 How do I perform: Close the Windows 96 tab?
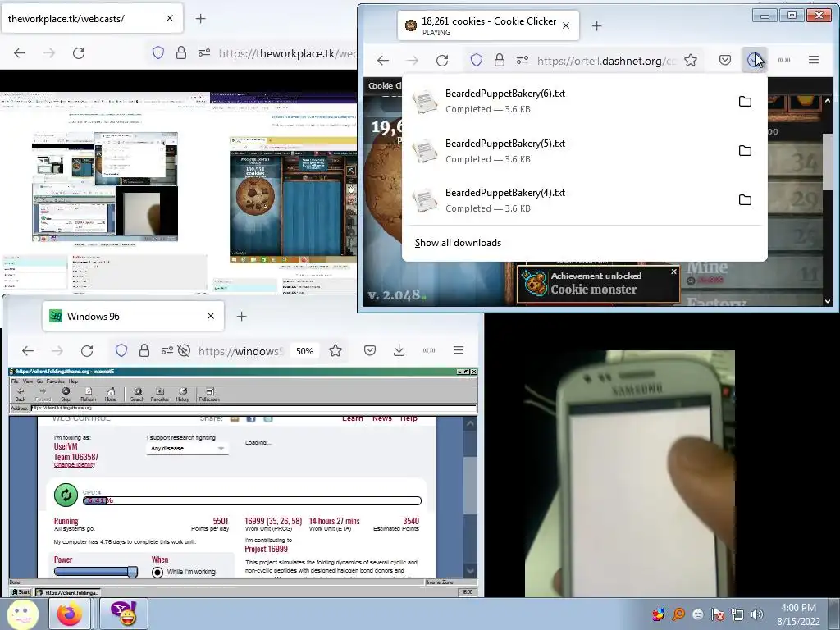[x=211, y=316]
